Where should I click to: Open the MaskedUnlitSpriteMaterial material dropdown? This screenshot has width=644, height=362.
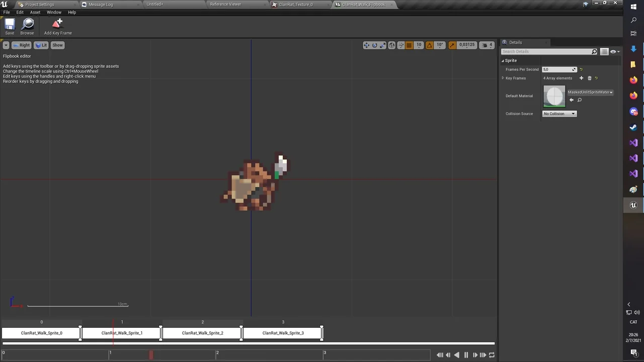point(590,92)
